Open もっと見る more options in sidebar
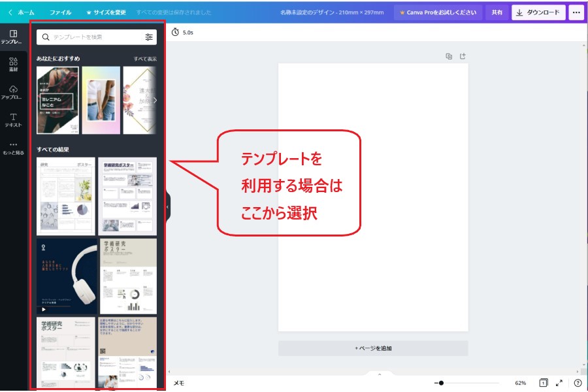The image size is (588, 392). (13, 148)
